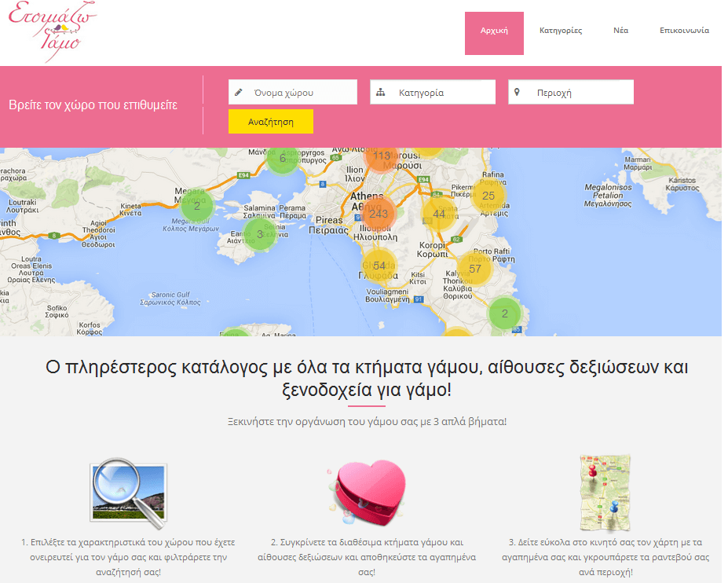Click the pencil icon in name field
Image resolution: width=728 pixels, height=583 pixels.
239,92
